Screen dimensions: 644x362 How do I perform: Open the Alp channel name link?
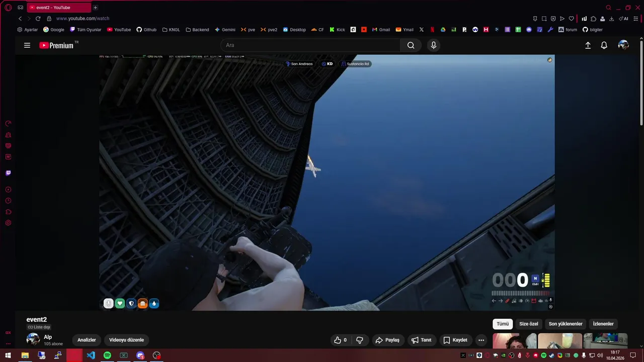tap(48, 337)
